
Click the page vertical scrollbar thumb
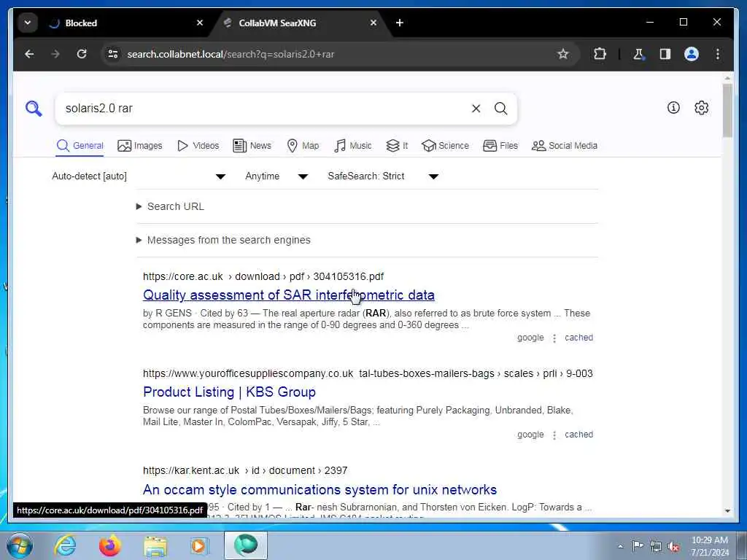pyautogui.click(x=727, y=111)
